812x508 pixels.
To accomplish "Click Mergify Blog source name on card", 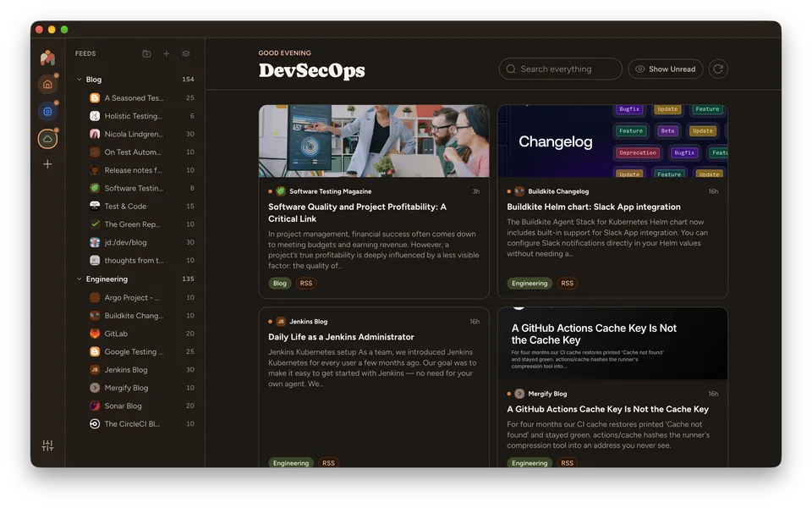I will (547, 394).
